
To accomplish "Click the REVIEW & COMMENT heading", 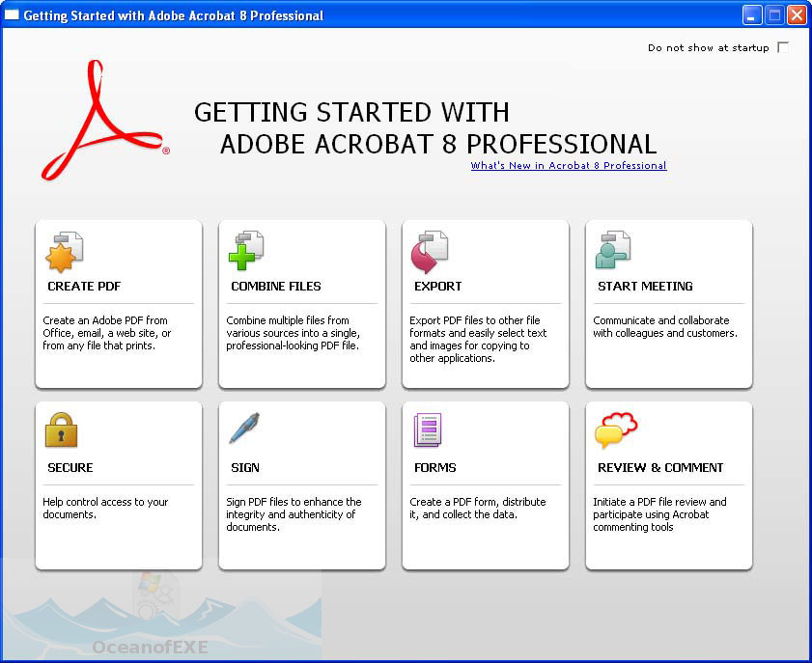I will (x=660, y=468).
